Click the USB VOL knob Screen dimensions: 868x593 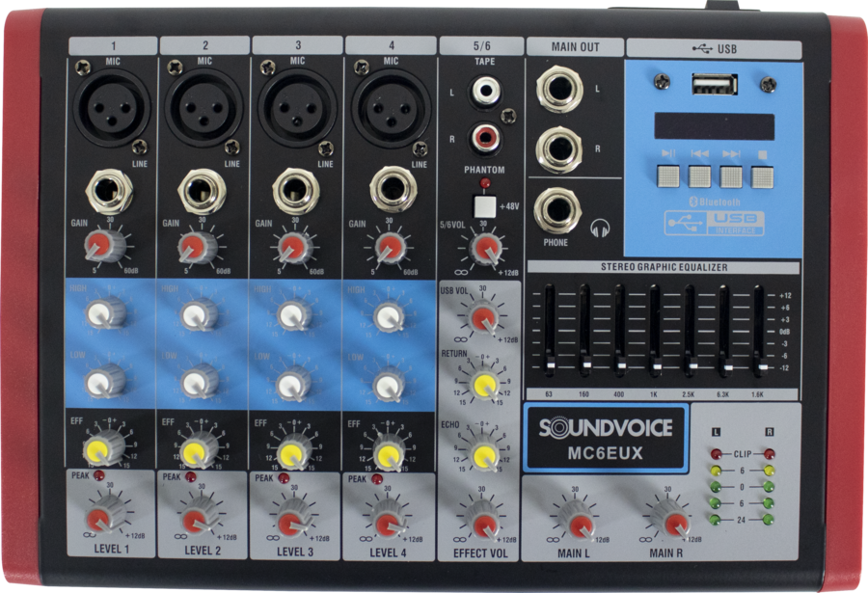pos(485,319)
